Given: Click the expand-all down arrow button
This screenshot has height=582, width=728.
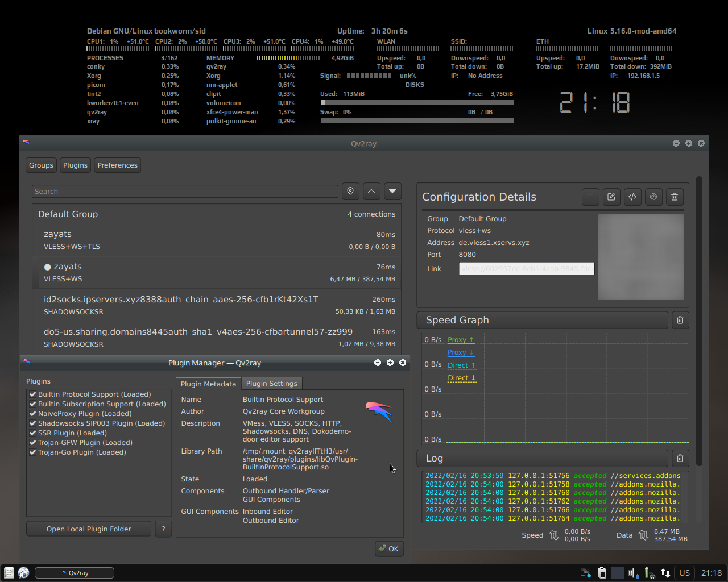Looking at the screenshot, I should 392,191.
